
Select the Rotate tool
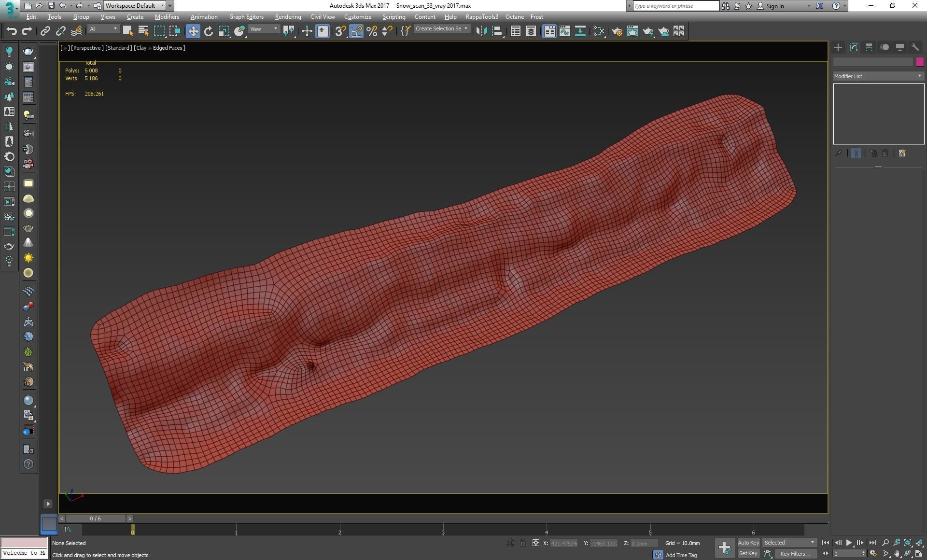208,31
